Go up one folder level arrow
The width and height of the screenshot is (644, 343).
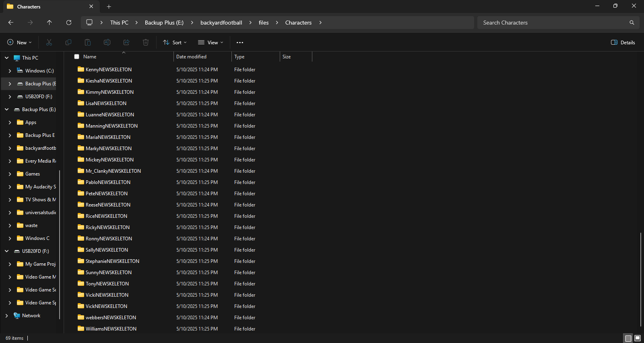(x=50, y=23)
